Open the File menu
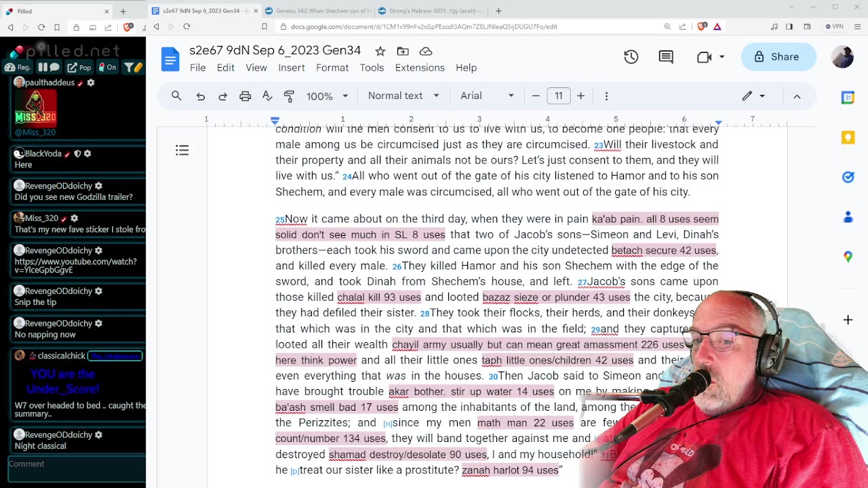This screenshot has height=488, width=868. (x=197, y=68)
